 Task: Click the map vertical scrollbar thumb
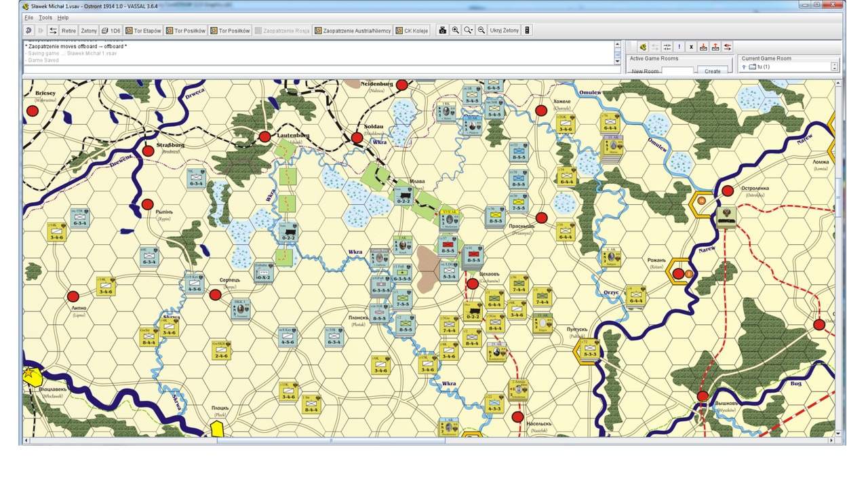point(839,198)
